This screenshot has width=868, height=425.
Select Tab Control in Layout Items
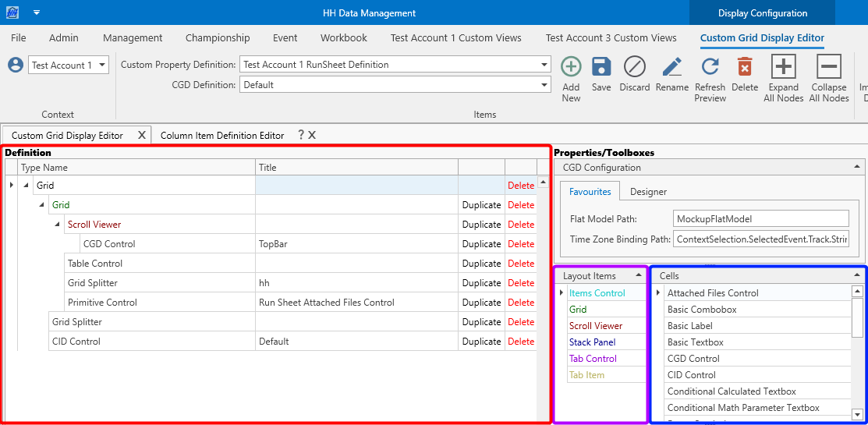[x=606, y=358]
